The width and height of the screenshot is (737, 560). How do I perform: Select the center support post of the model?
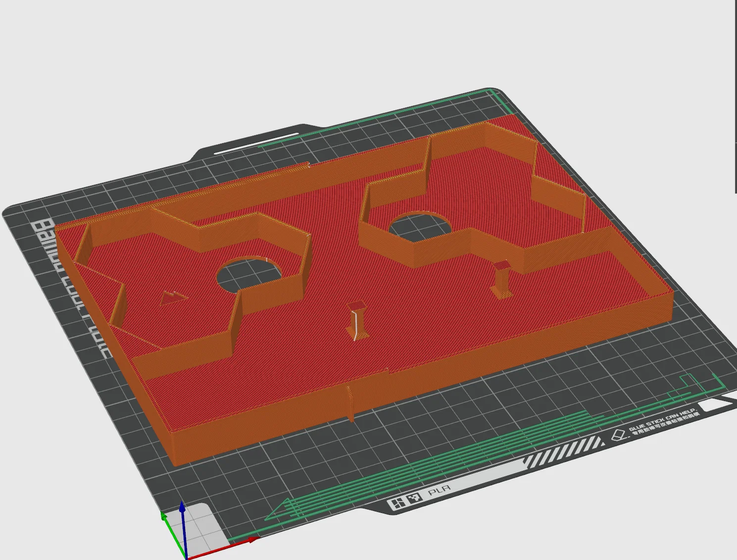click(x=357, y=320)
